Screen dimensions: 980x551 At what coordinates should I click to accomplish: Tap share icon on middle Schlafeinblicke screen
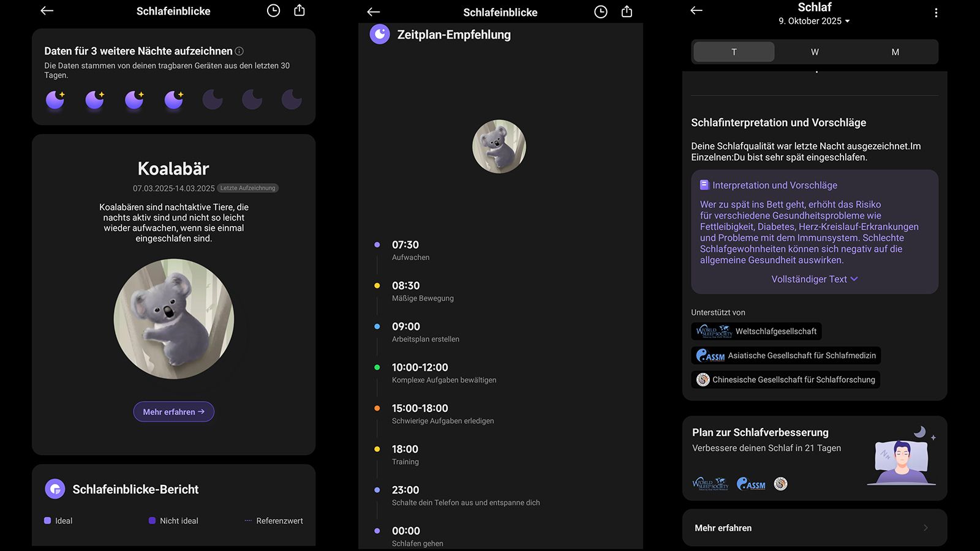coord(627,12)
